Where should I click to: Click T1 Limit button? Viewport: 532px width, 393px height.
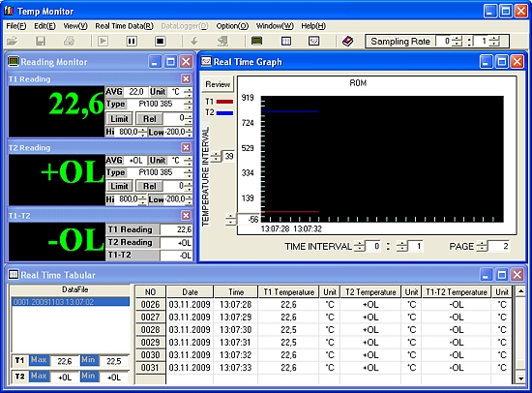(x=119, y=118)
